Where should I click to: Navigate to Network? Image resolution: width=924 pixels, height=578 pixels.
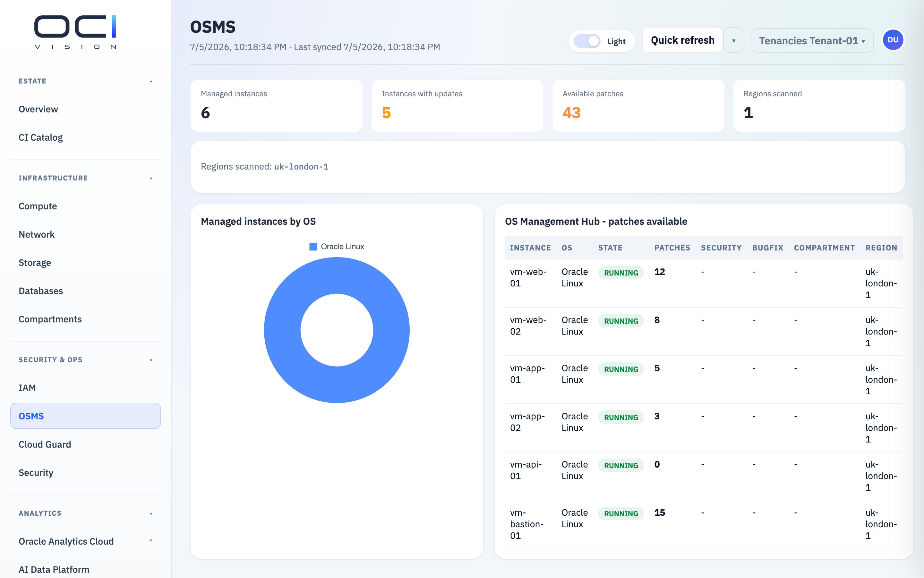(x=86, y=235)
